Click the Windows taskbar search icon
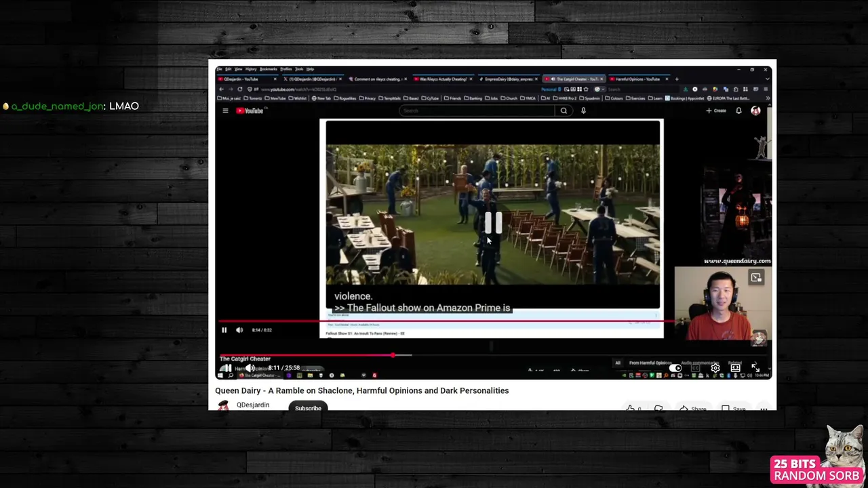Image resolution: width=868 pixels, height=488 pixels. tap(231, 375)
